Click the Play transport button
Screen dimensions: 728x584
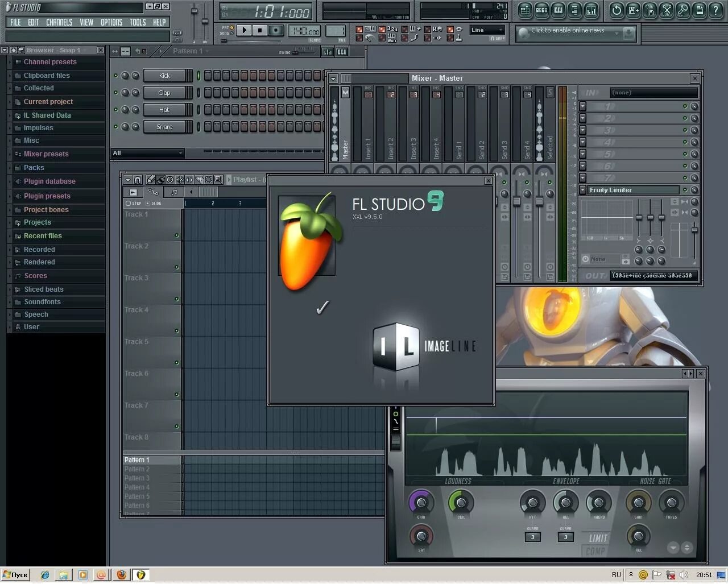243,30
